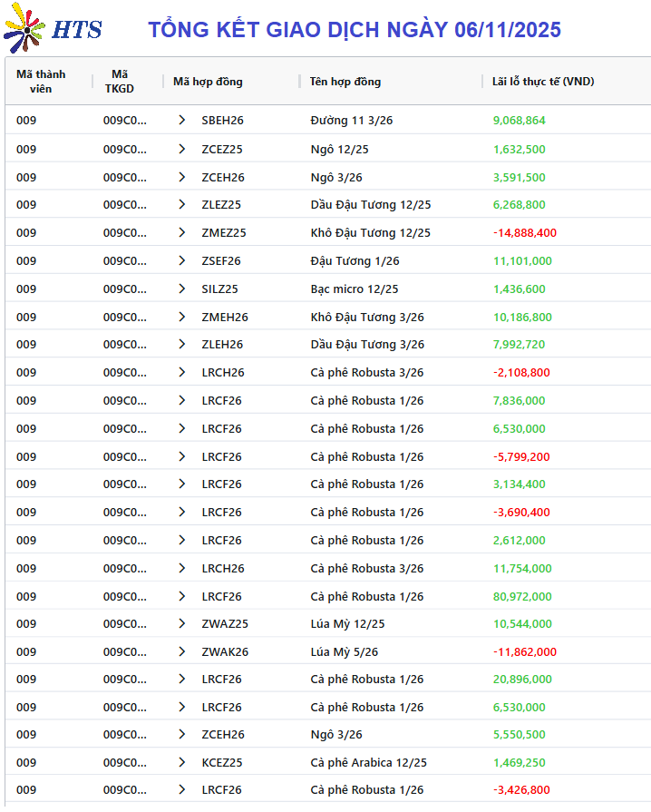Expand the SBEH26 contract row chevron

(181, 121)
